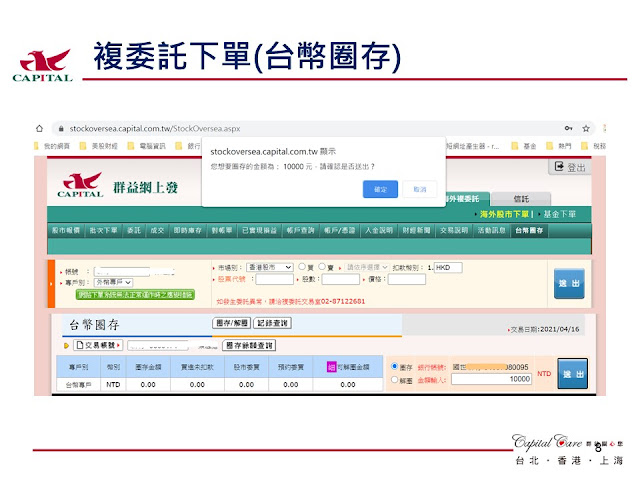Submit 圈存 with the lower 送出 button
Image resolution: width=640 pixels, height=480 pixels.
[x=573, y=373]
